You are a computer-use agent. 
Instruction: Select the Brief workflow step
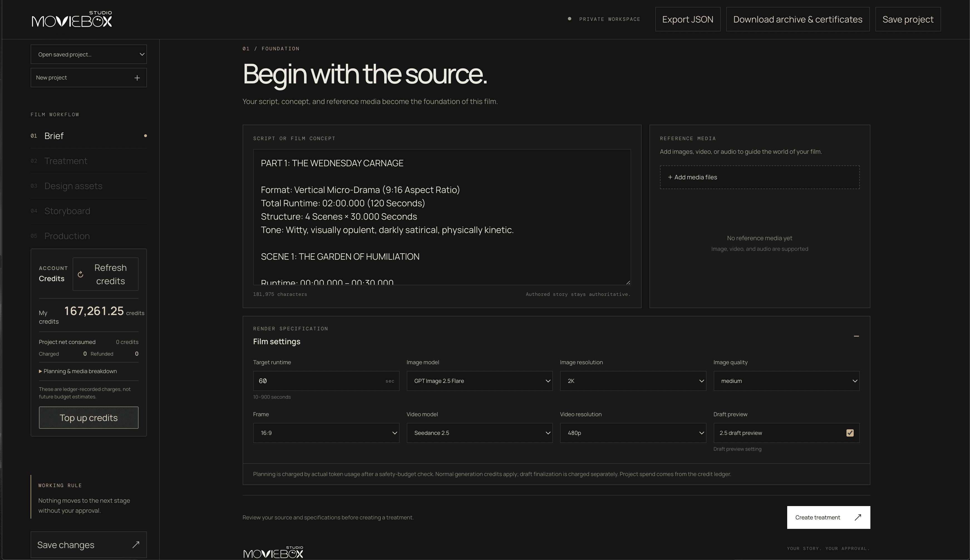tap(88, 136)
